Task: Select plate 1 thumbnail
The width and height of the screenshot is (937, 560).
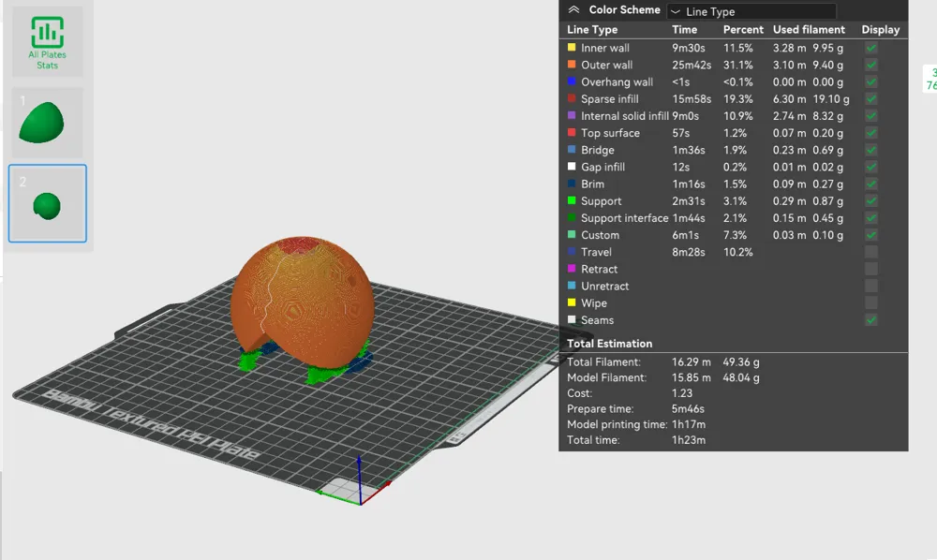Action: (47, 123)
